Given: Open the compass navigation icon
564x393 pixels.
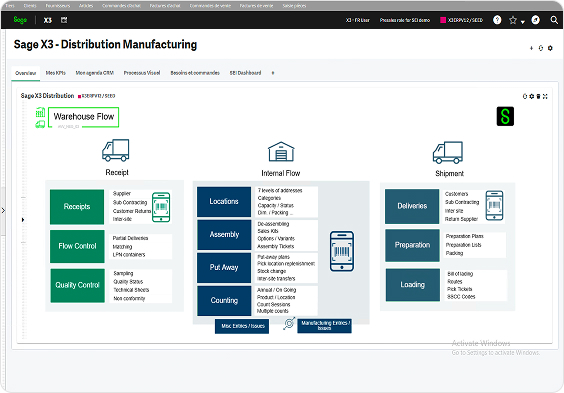Looking at the screenshot, I should 536,20.
